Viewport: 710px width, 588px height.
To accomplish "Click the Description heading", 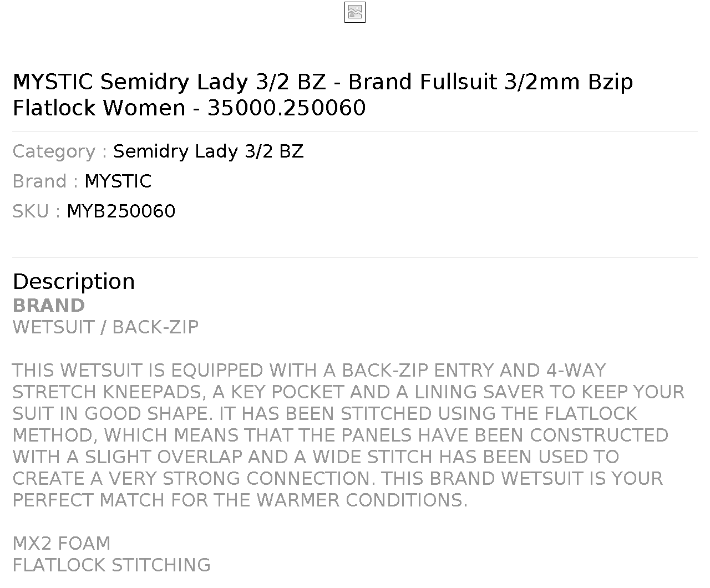I will (x=74, y=282).
